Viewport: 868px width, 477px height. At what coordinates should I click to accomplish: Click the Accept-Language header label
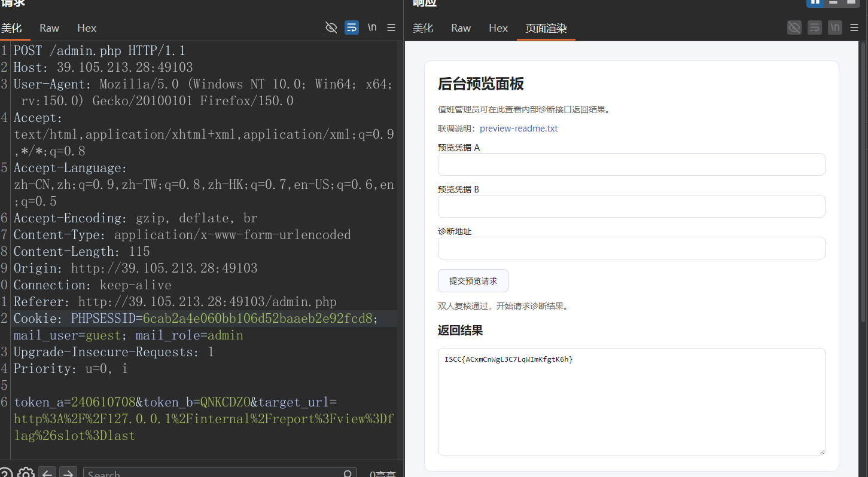point(71,167)
